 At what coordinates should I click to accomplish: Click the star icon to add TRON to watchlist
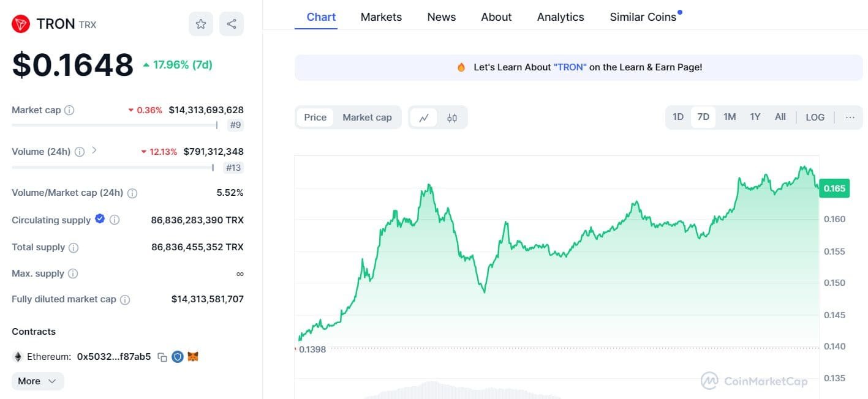pyautogui.click(x=200, y=23)
